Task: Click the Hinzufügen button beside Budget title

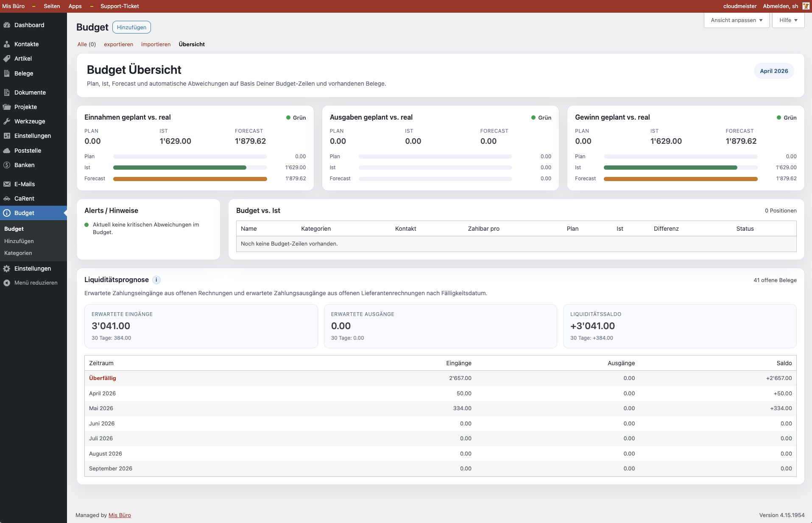Action: [x=131, y=28]
